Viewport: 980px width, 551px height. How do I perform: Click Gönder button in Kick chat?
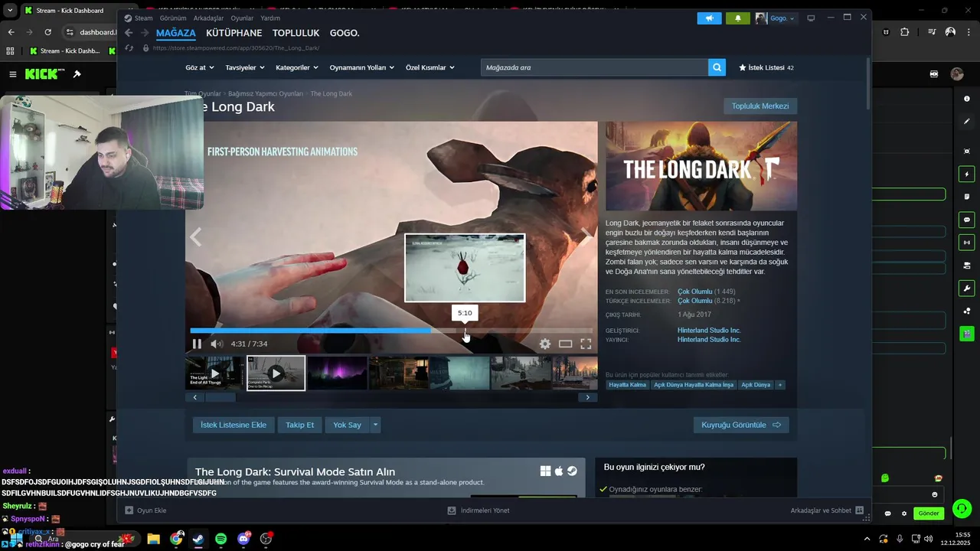(929, 514)
